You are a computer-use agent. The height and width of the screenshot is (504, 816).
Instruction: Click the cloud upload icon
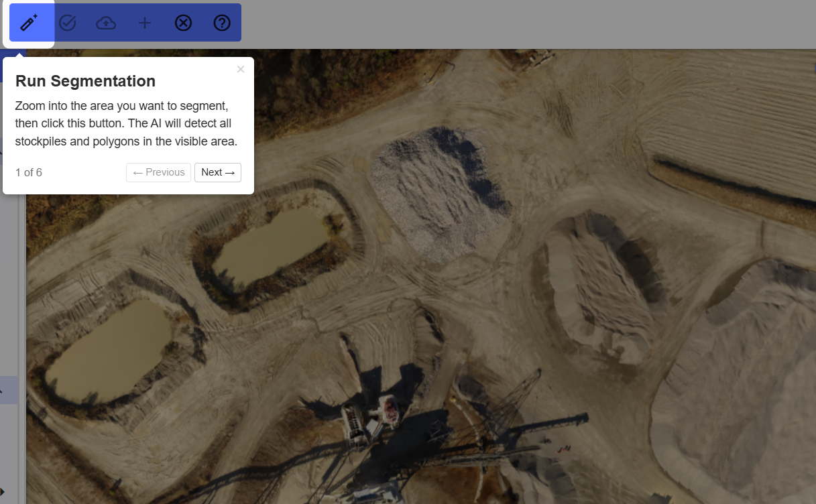coord(106,23)
